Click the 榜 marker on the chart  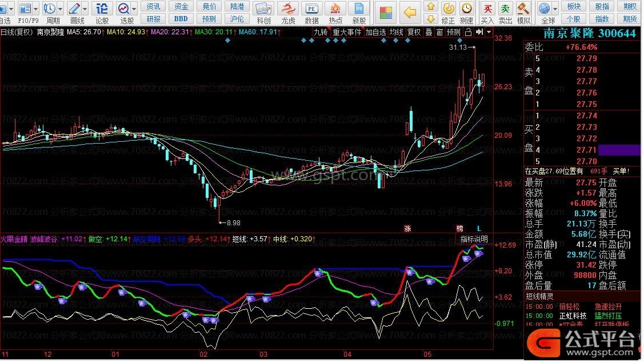pos(459,229)
